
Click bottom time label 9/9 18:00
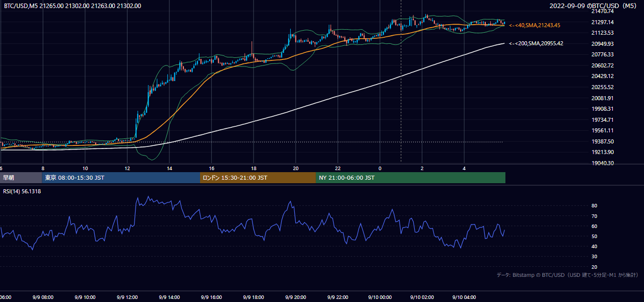point(253,297)
